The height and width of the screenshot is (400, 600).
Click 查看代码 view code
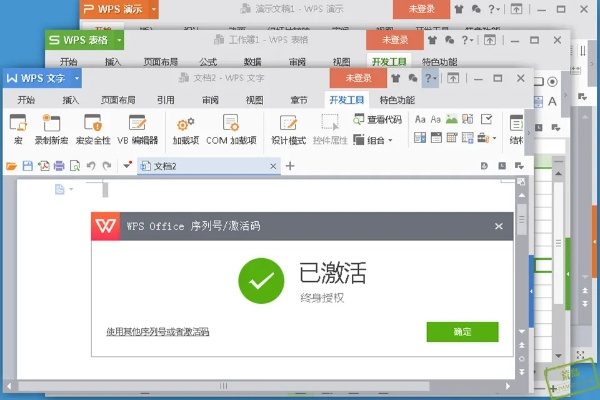point(377,119)
